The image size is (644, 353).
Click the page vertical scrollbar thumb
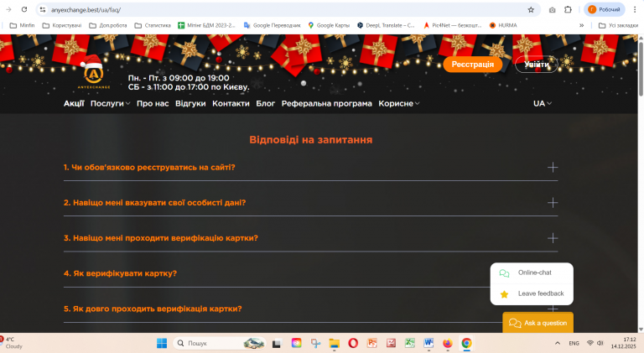tap(641, 68)
